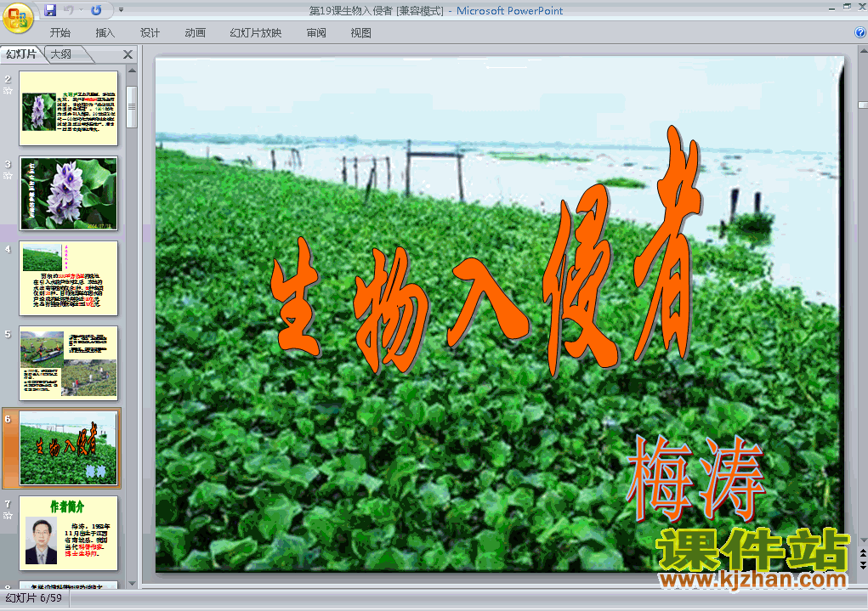Click the animation star icon under slide 3
Viewport: 868px width, 611px height.
[8, 176]
